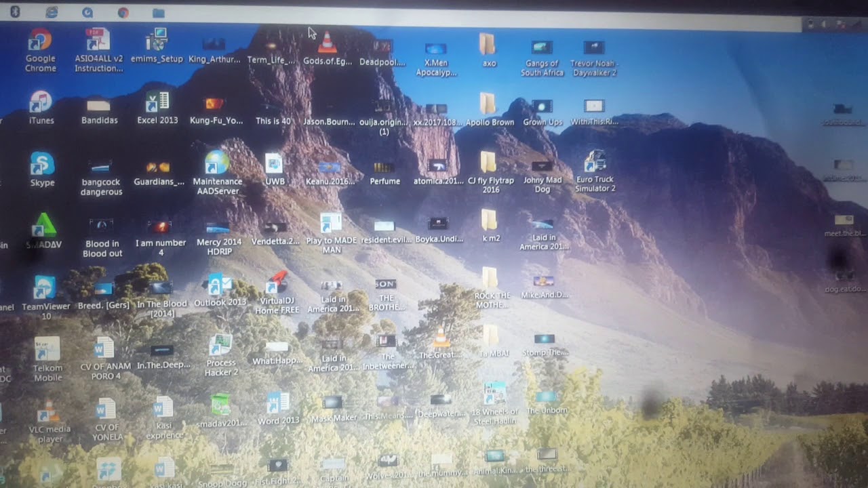Open the Deadpool video file
868x488 pixels.
[x=383, y=53]
